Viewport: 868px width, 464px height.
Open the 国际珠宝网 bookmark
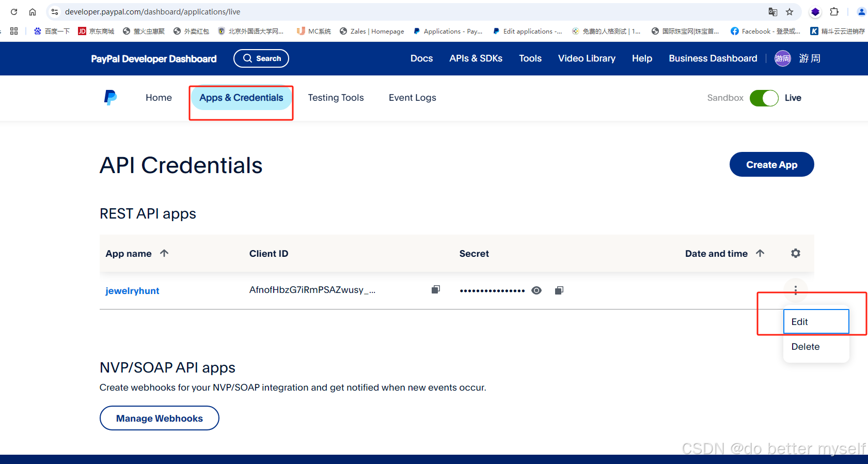685,31
